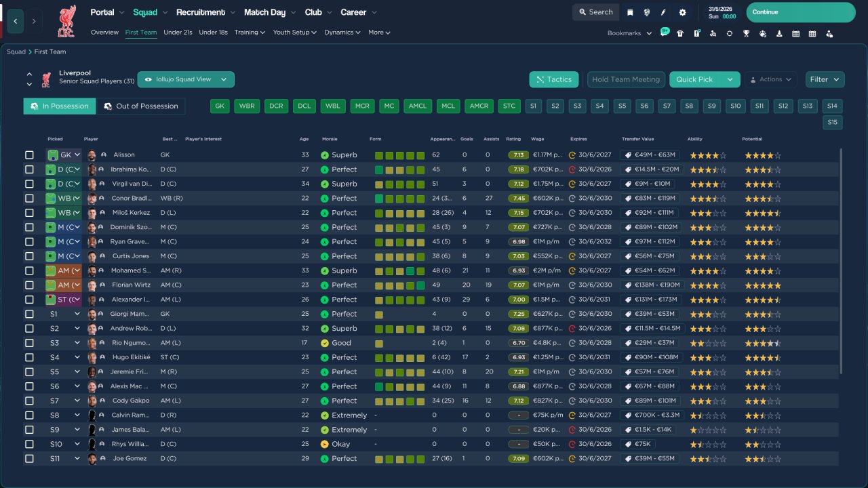Click the Liverpool club crest logo
Viewport: 868px width, 488px height.
66,21
